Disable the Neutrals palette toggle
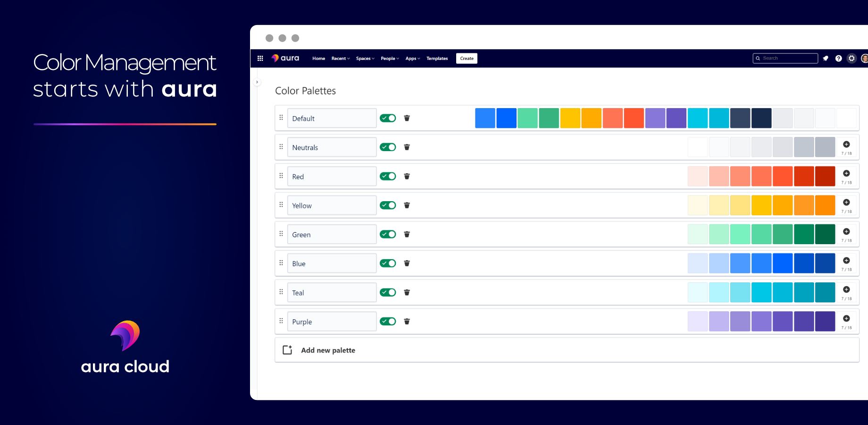The image size is (868, 425). [388, 147]
